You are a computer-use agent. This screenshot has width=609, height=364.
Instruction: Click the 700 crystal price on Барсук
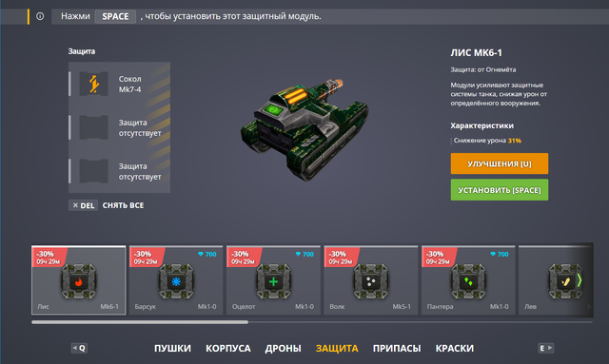pyautogui.click(x=207, y=254)
